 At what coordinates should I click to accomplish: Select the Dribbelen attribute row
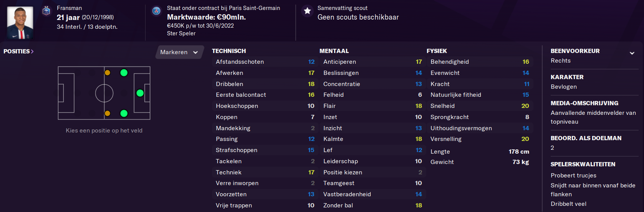pyautogui.click(x=265, y=84)
